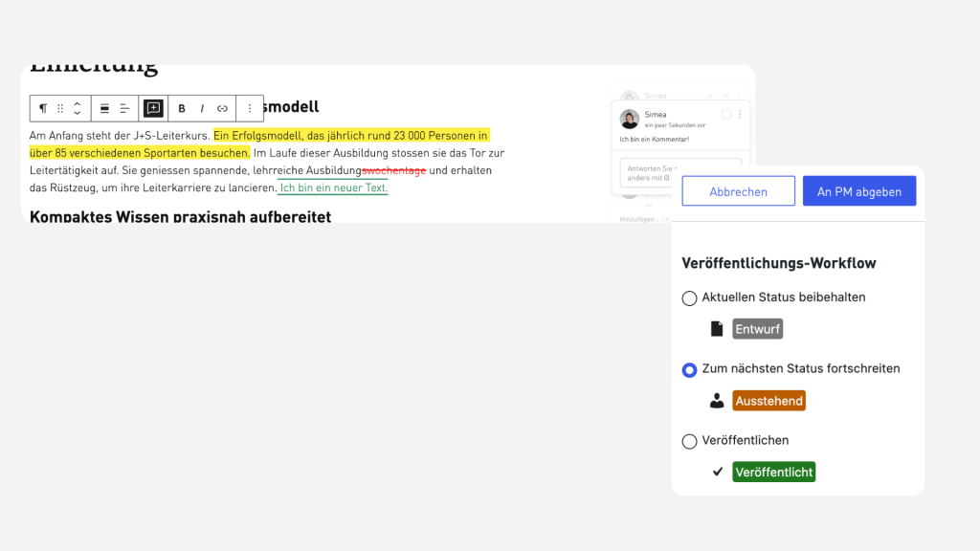The height and width of the screenshot is (551, 980).
Task: Click the add comment icon
Action: pyautogui.click(x=153, y=109)
